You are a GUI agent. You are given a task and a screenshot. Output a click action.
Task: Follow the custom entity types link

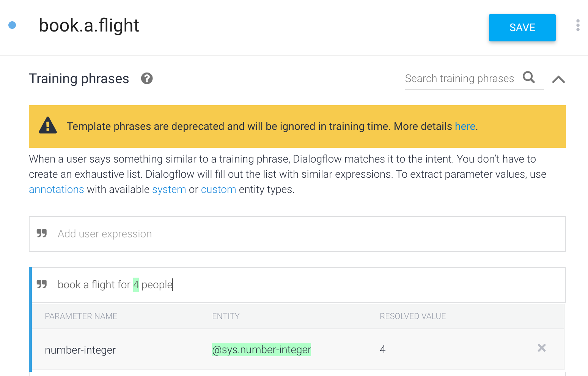pos(219,190)
